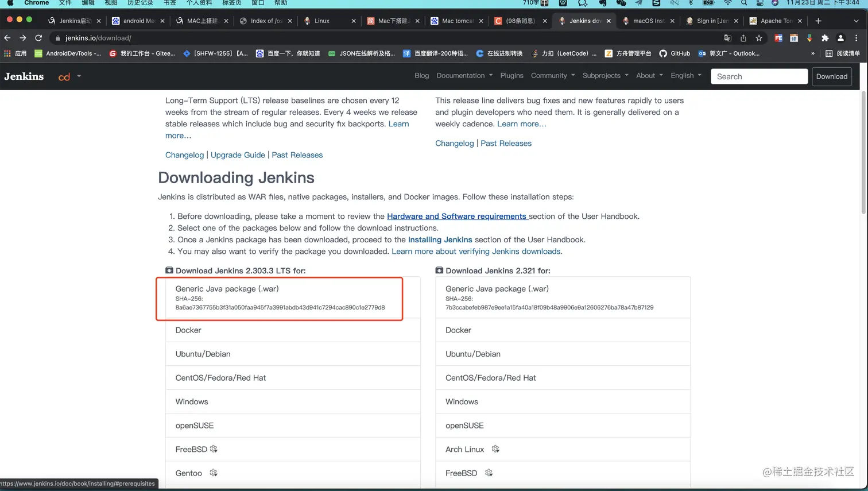The width and height of the screenshot is (868, 491).
Task: Open the SHFW-1255 bookmark
Action: click(215, 53)
